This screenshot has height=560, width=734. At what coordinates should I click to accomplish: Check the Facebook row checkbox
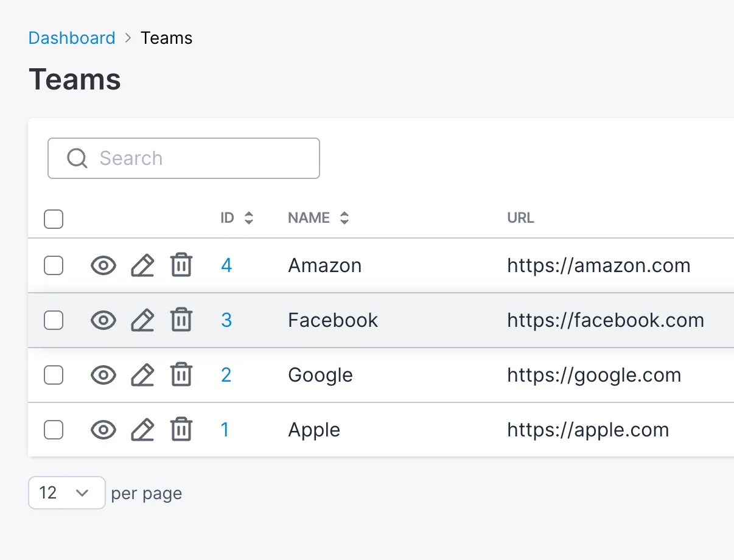click(54, 320)
